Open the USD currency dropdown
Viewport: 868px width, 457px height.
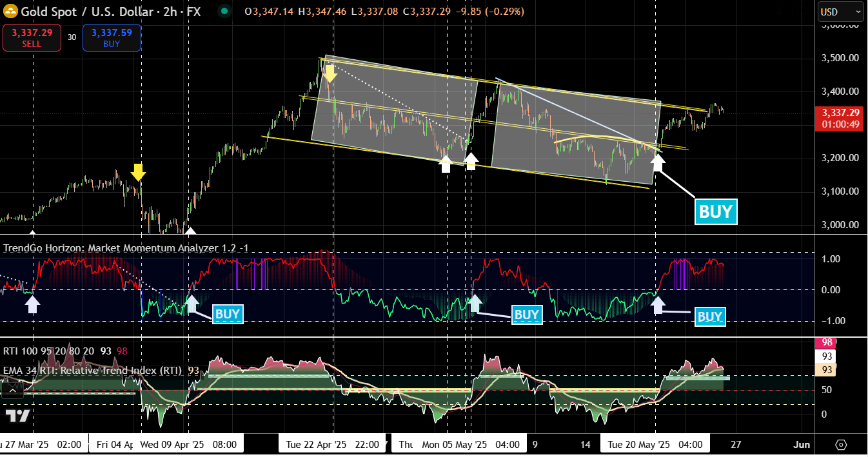pos(840,12)
